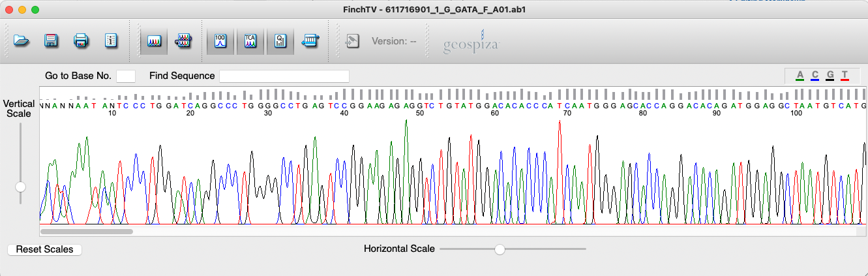Image resolution: width=868 pixels, height=276 pixels.
Task: Switch to wrapped multi-pane view icon
Action: click(183, 41)
